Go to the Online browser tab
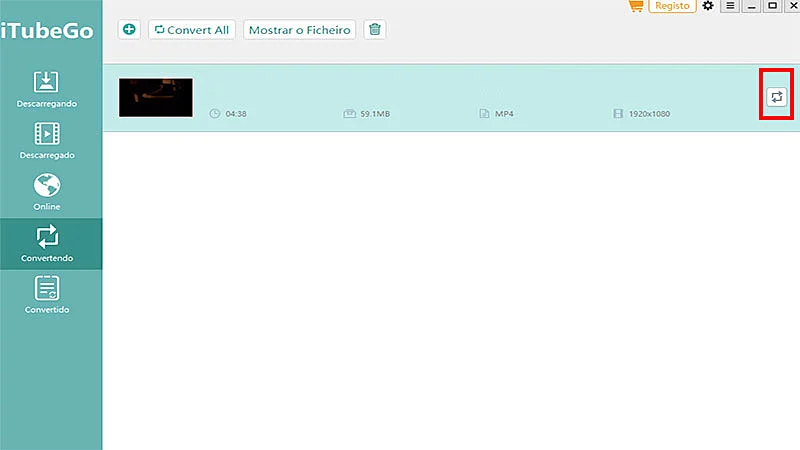 click(x=47, y=192)
